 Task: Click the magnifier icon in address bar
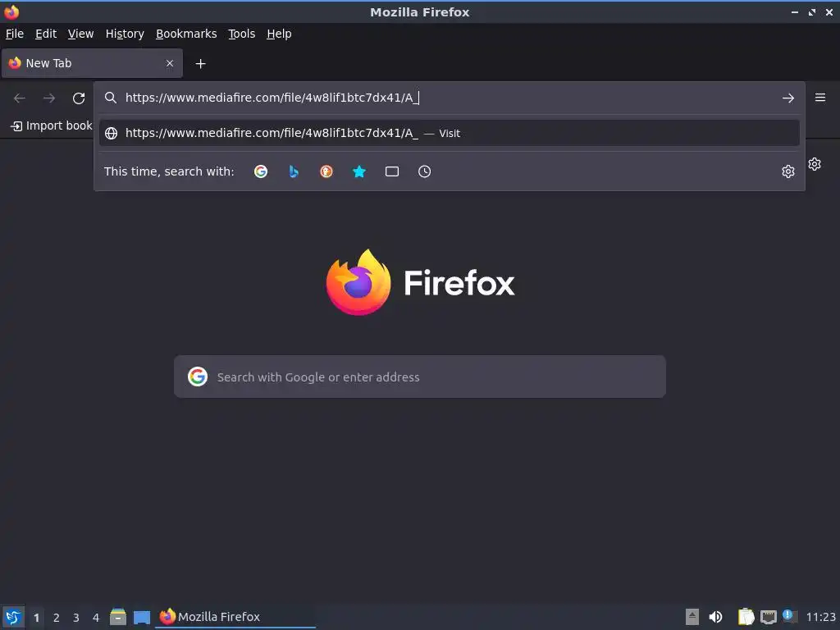click(111, 98)
